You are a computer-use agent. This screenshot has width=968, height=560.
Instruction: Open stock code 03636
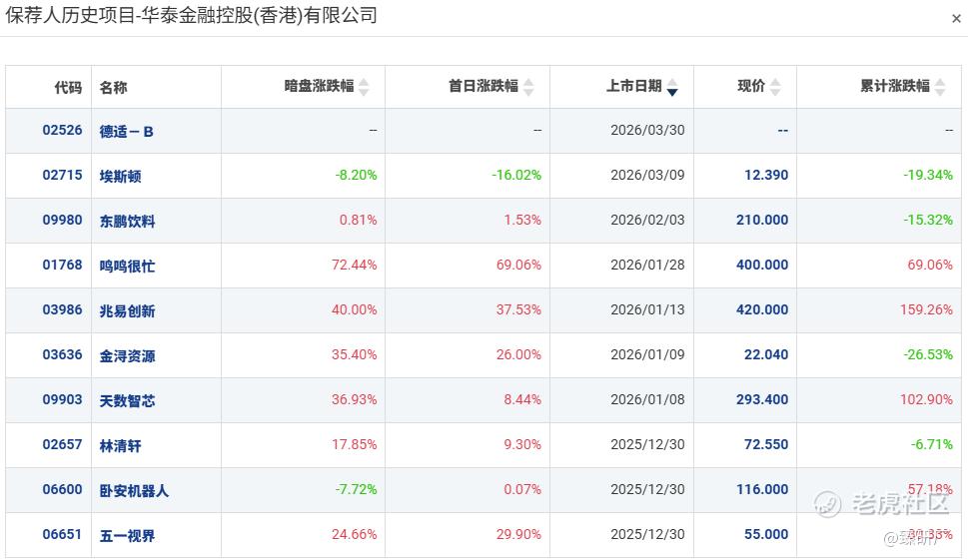coord(62,355)
